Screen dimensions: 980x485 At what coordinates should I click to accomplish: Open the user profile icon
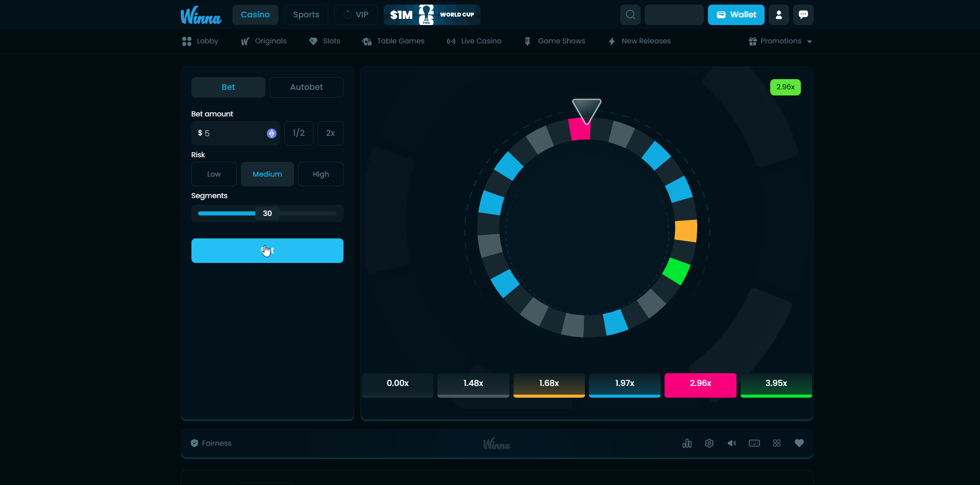click(x=779, y=15)
